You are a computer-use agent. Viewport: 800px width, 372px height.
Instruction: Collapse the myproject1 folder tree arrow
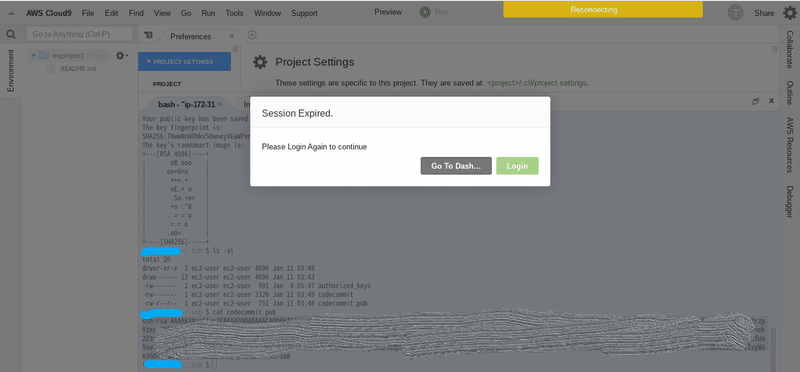click(x=34, y=56)
